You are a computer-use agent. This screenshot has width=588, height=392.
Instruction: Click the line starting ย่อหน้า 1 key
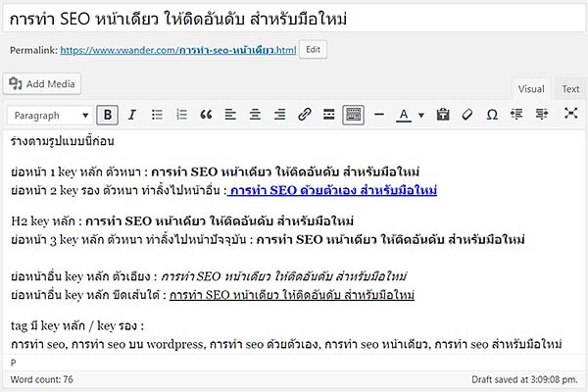pyautogui.click(x=215, y=172)
